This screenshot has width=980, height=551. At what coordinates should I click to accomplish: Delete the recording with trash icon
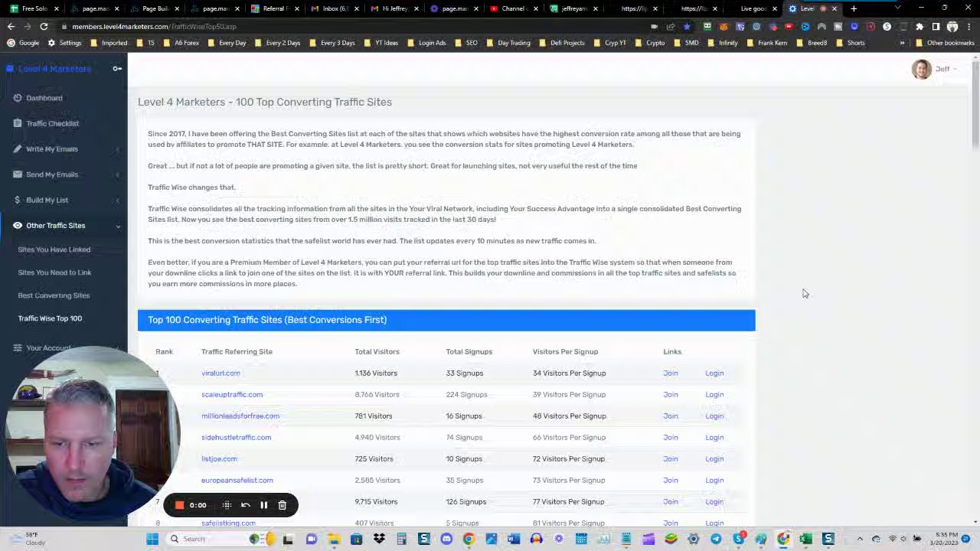click(282, 505)
